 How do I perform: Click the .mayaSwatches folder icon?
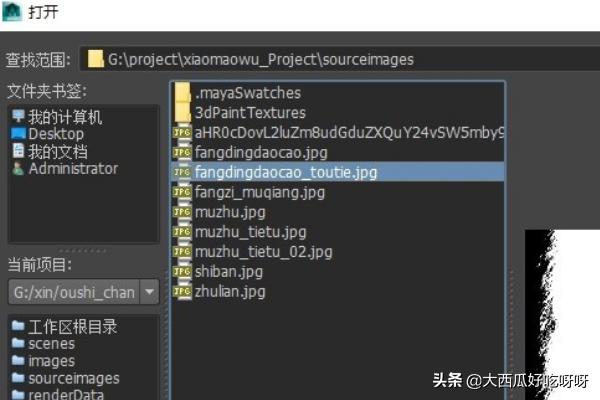pos(183,93)
